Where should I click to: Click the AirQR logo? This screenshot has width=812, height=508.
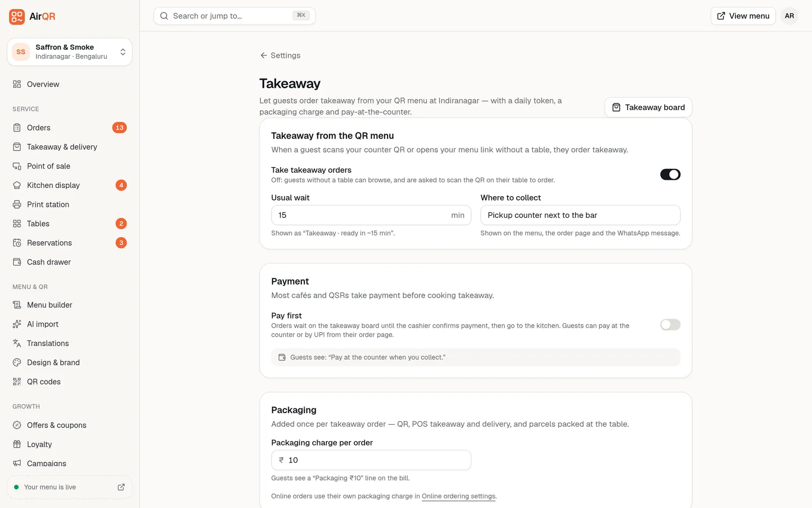click(32, 16)
